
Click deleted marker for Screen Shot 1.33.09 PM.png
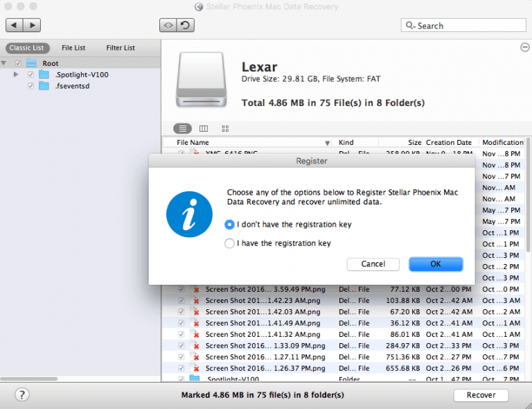196,346
